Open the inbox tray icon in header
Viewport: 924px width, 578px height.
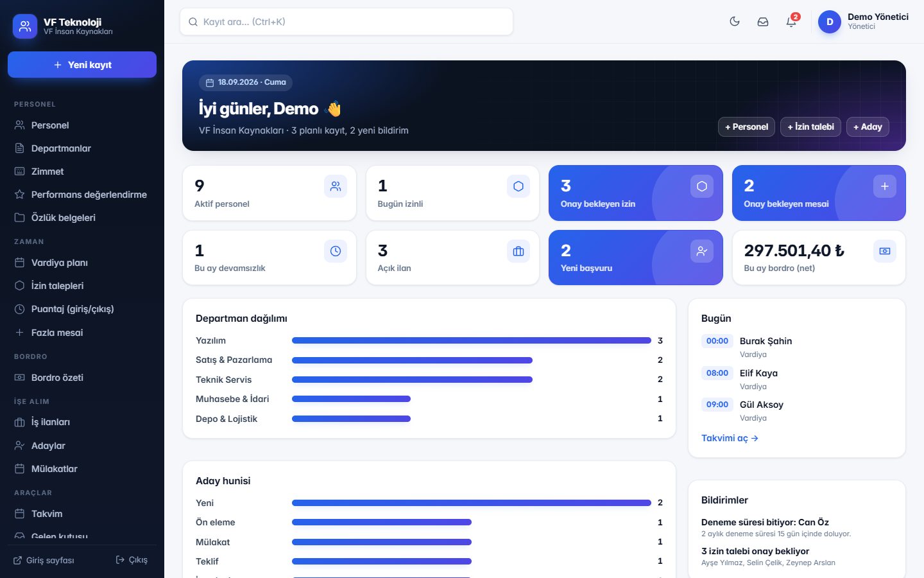(x=763, y=22)
